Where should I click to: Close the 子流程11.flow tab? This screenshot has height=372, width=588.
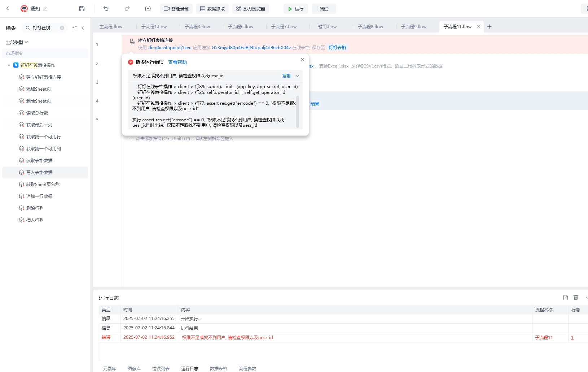click(479, 26)
